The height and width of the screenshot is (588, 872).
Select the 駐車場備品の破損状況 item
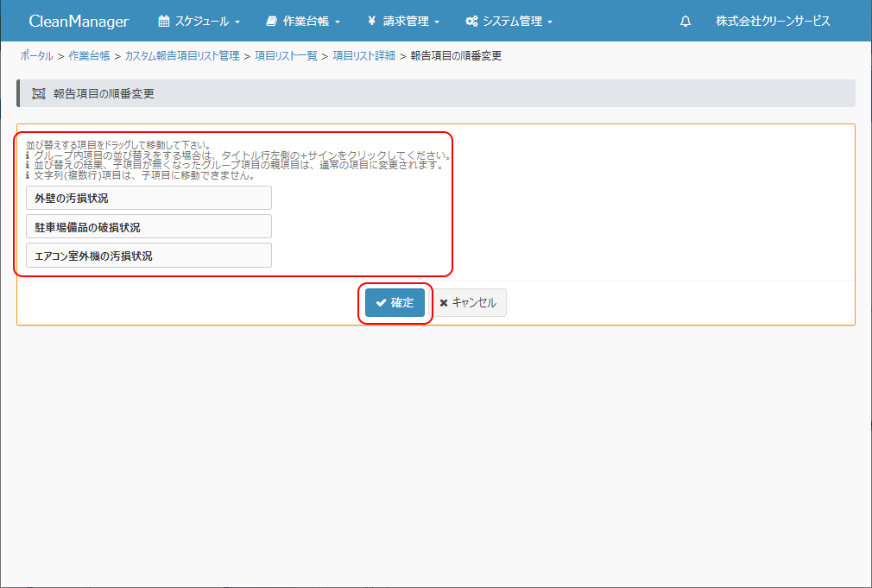(149, 227)
